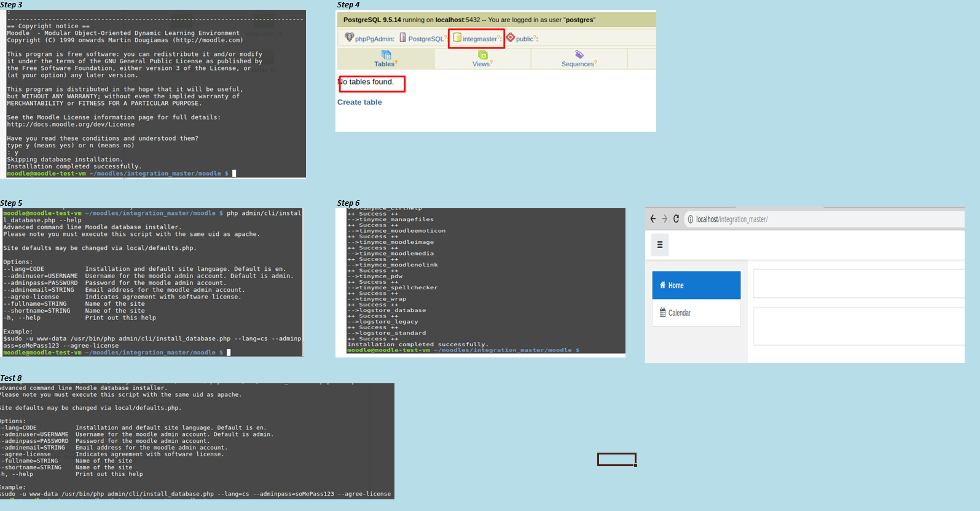Click the localhost/integration_master/ address field

pyautogui.click(x=823, y=219)
